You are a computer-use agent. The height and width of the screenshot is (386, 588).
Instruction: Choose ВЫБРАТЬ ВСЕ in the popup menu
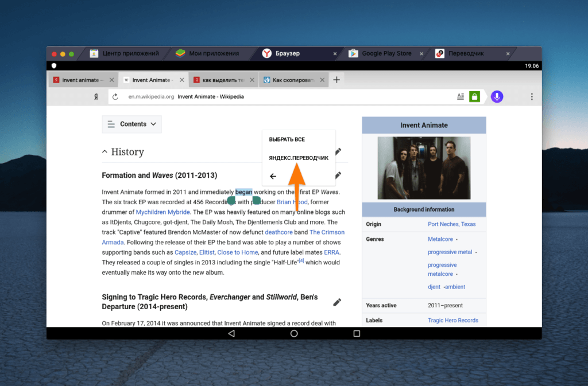tap(287, 139)
